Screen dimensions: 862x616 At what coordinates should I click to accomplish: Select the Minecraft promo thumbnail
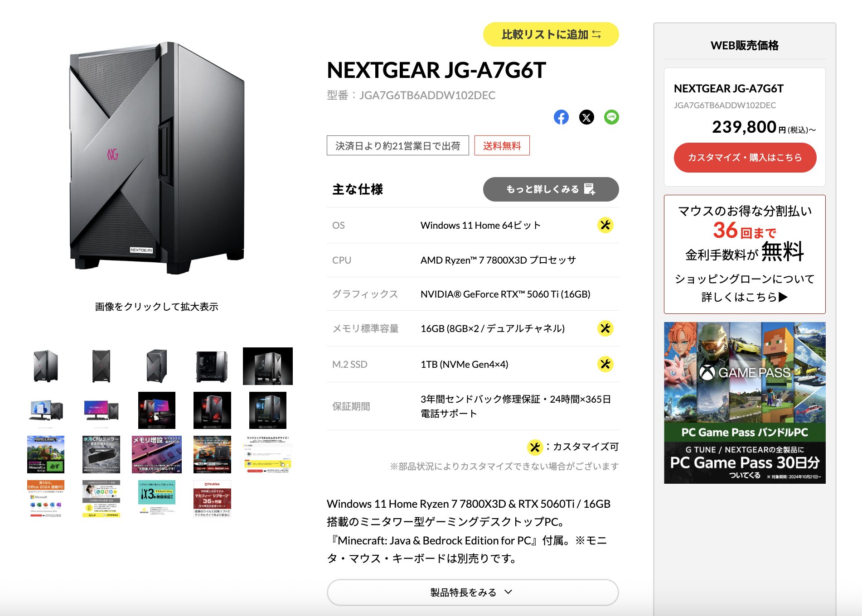click(46, 454)
